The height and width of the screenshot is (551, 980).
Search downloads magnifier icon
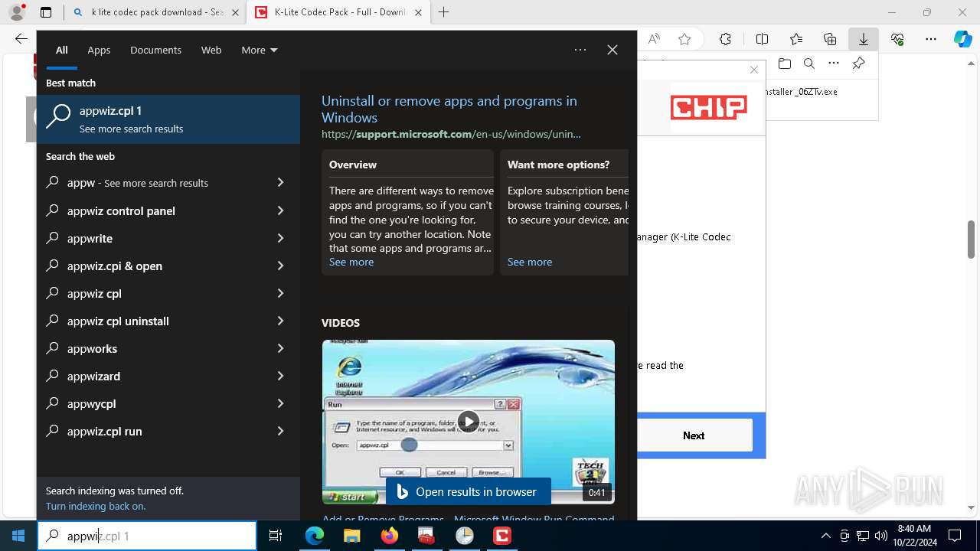click(x=808, y=64)
